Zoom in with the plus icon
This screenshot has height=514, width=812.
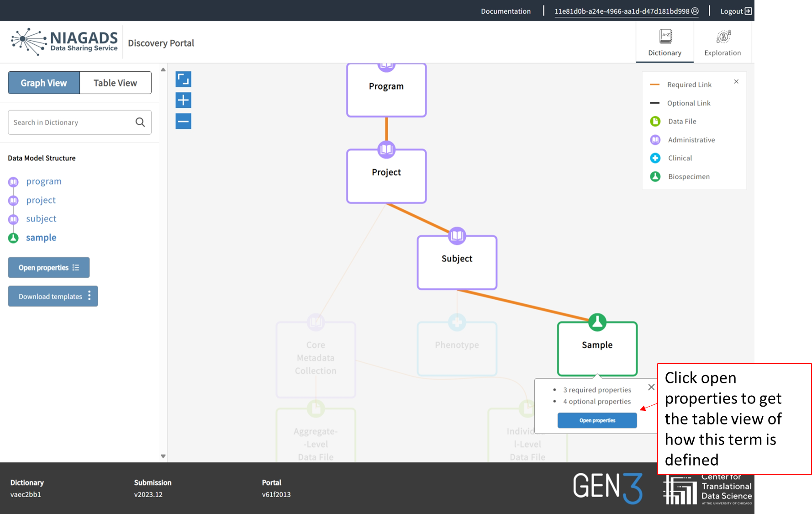click(183, 100)
